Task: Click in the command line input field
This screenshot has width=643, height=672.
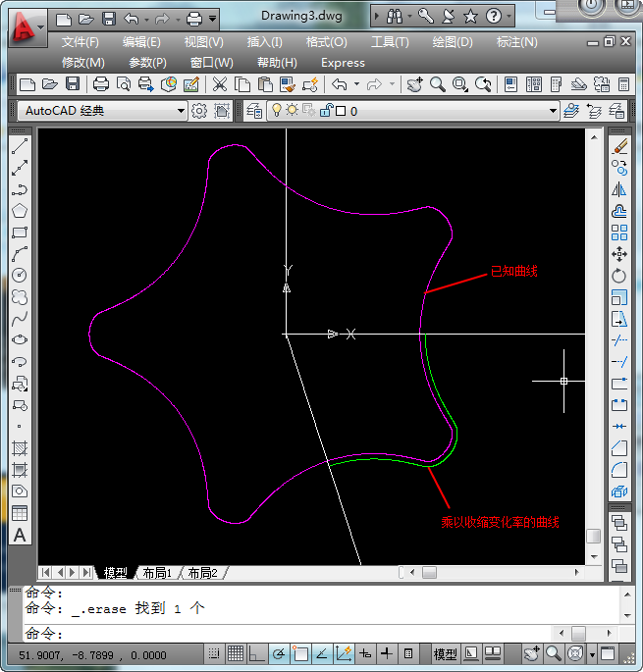Action: click(286, 633)
